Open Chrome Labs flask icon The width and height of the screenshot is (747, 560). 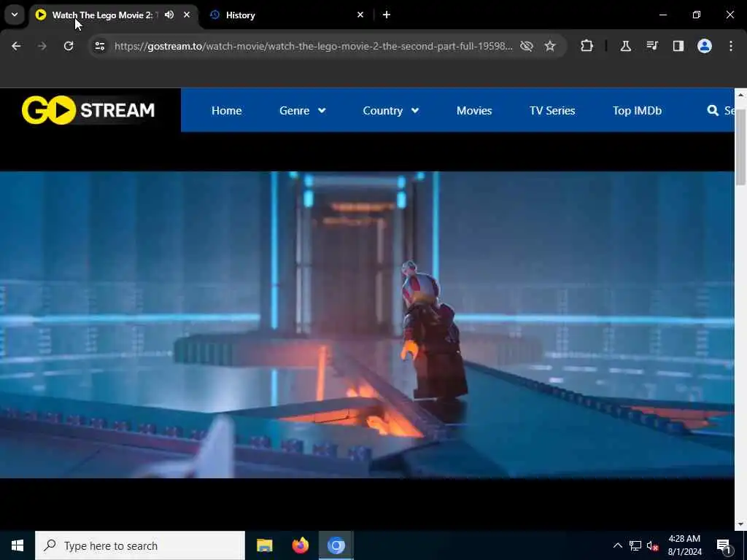click(x=625, y=46)
